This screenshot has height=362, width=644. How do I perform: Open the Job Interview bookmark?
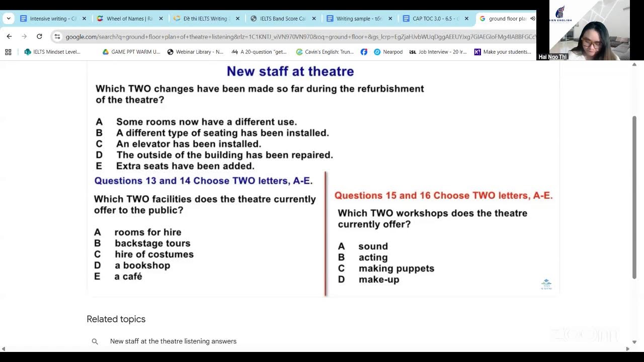[438, 52]
